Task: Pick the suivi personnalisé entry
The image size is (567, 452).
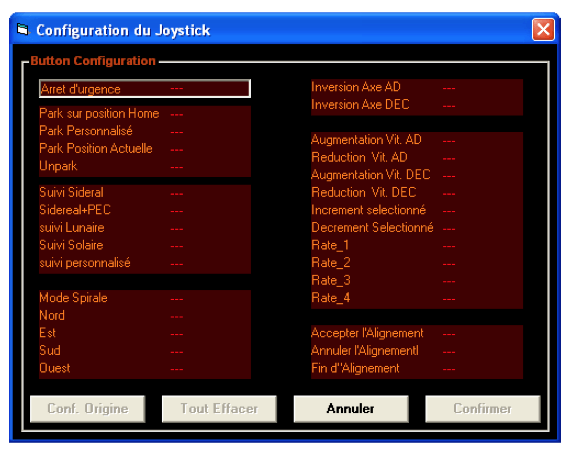Action: click(145, 264)
